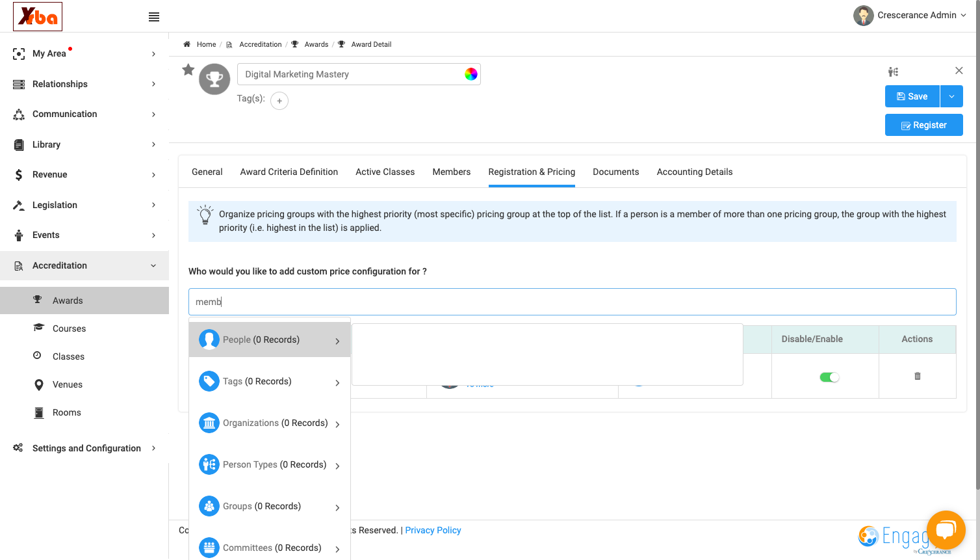Click the People category icon

click(x=209, y=340)
